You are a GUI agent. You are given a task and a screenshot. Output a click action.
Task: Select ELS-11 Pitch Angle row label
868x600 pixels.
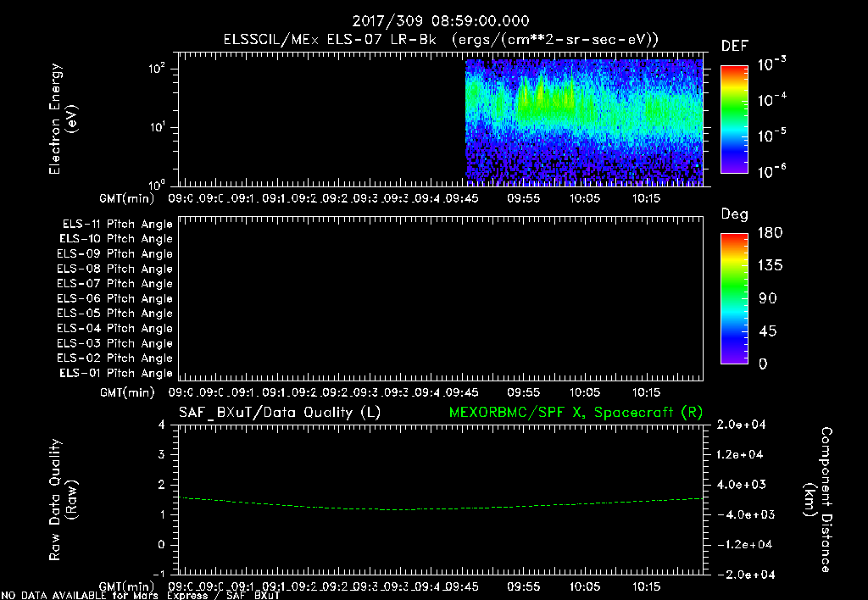click(x=117, y=225)
